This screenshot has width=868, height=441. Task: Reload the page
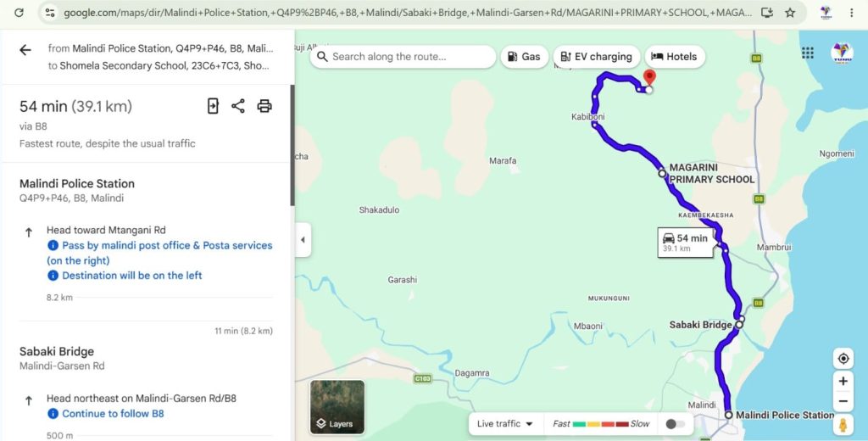click(x=19, y=12)
